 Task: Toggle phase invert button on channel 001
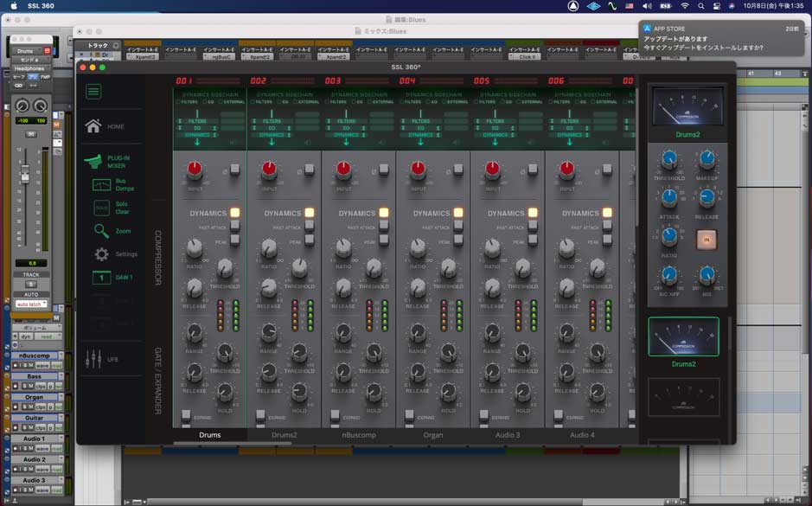pos(234,170)
